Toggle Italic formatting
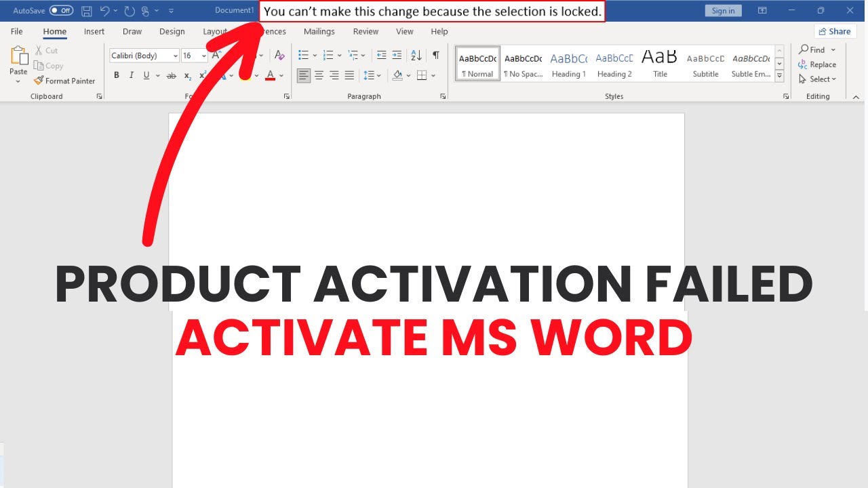 [x=132, y=75]
